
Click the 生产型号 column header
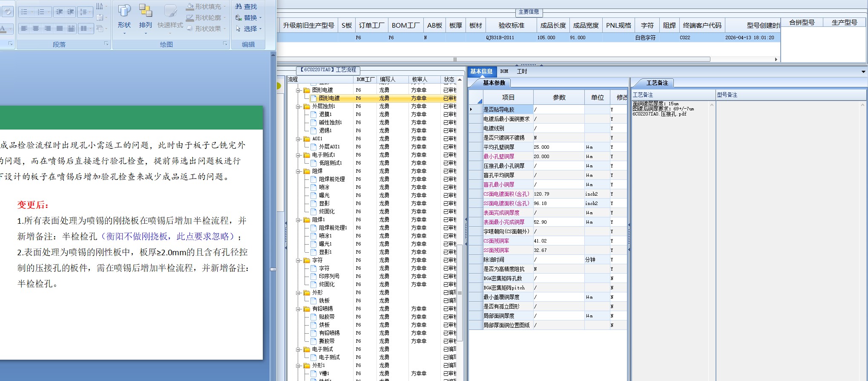pos(844,23)
